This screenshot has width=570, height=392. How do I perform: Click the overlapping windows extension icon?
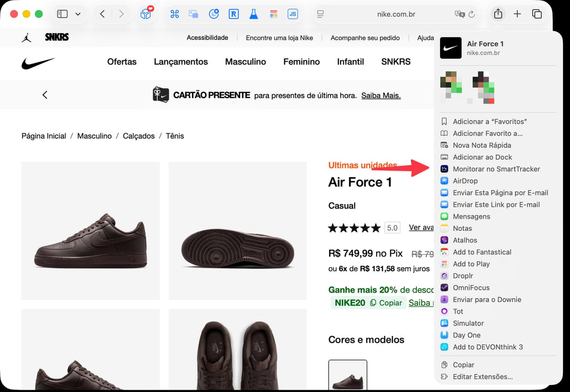click(194, 14)
